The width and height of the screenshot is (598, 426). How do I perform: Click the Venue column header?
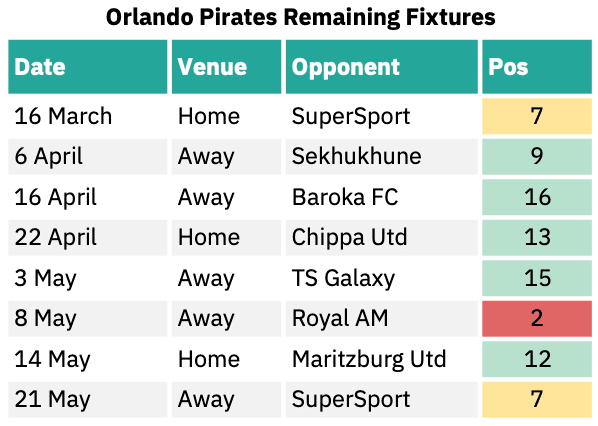point(227,67)
